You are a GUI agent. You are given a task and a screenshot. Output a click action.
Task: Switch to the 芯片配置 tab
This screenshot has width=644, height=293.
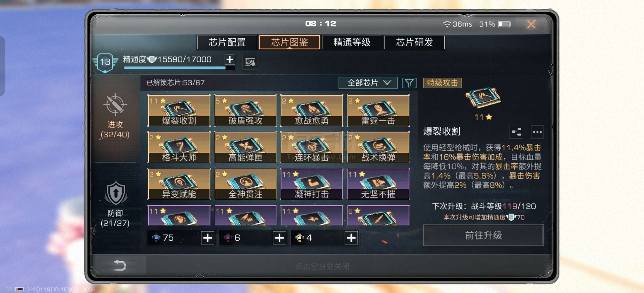click(227, 42)
